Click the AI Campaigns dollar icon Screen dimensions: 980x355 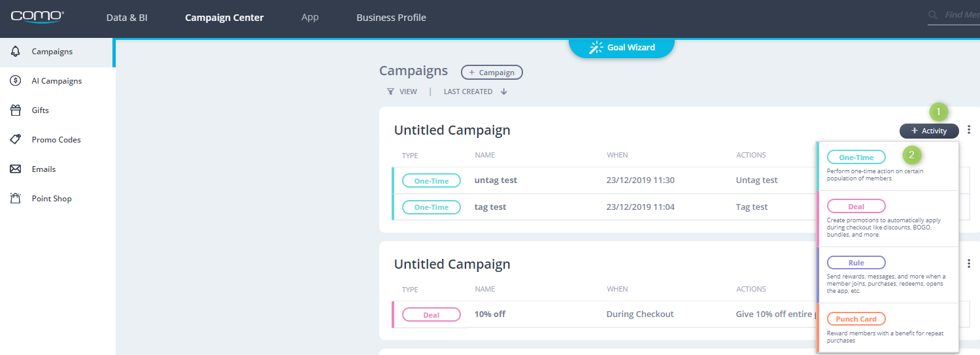16,80
